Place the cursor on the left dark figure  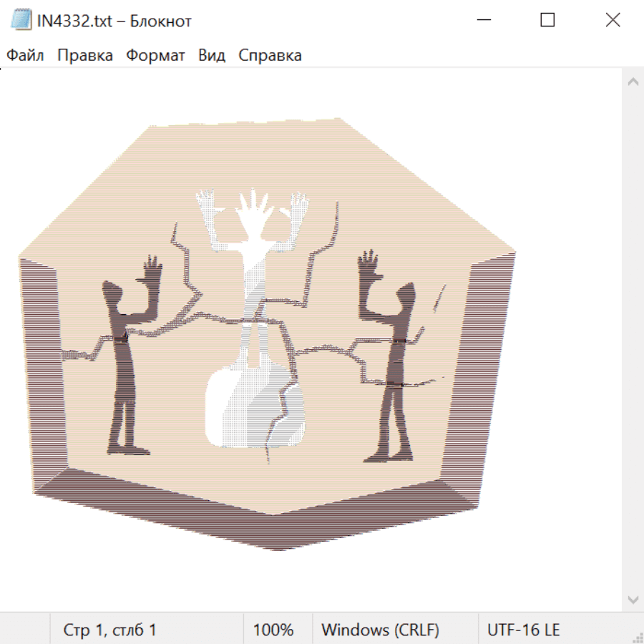click(122, 358)
